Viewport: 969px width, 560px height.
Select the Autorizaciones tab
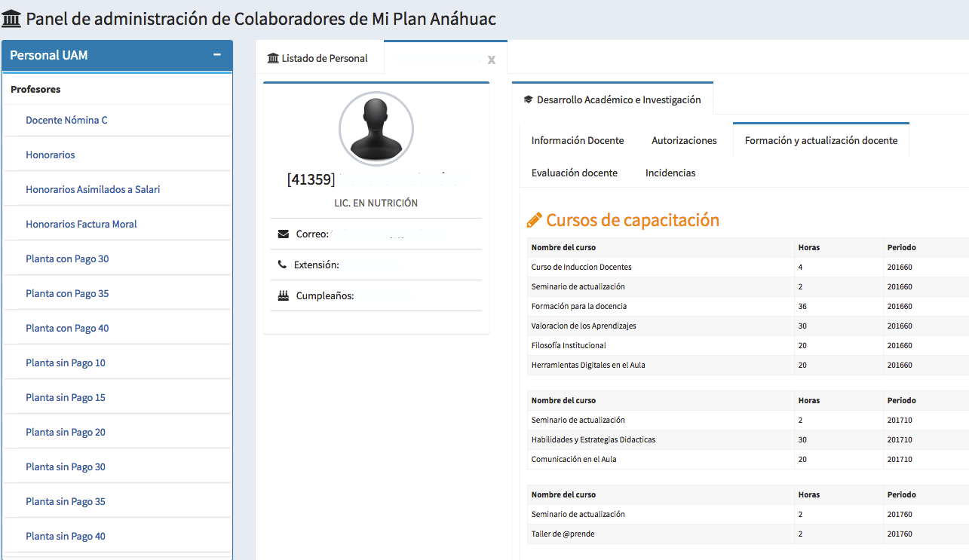tap(684, 140)
